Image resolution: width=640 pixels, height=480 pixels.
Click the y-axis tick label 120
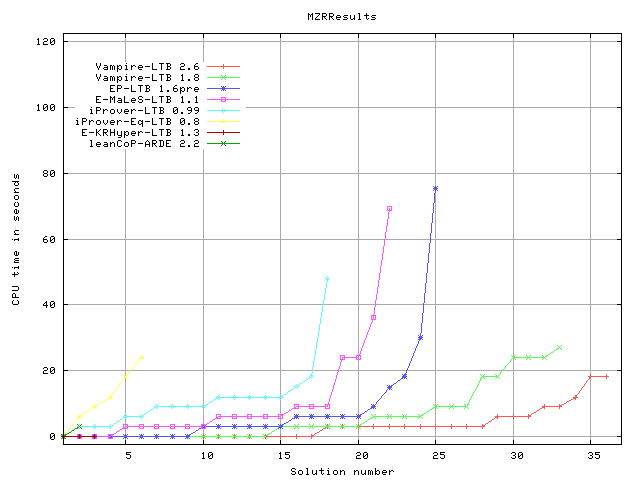pos(45,41)
